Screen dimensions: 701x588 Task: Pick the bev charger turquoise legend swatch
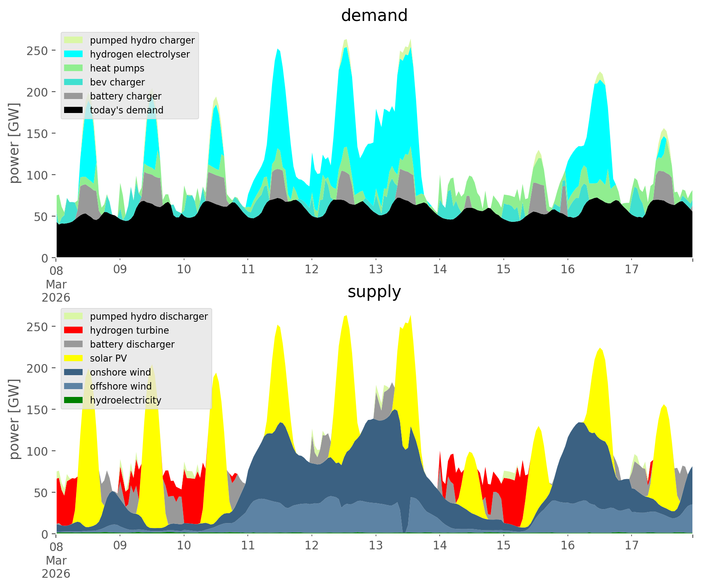(x=74, y=82)
